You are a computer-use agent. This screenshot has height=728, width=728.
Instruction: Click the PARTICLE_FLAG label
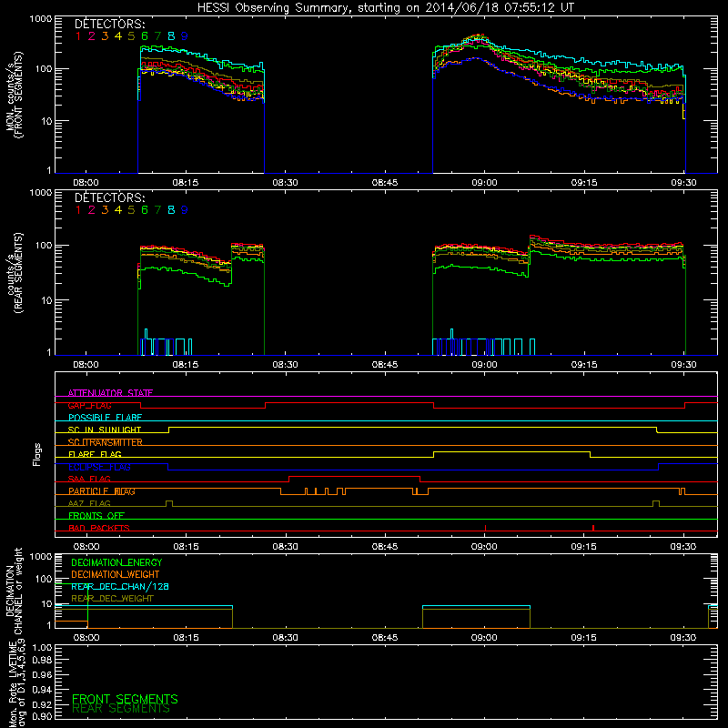(x=102, y=491)
